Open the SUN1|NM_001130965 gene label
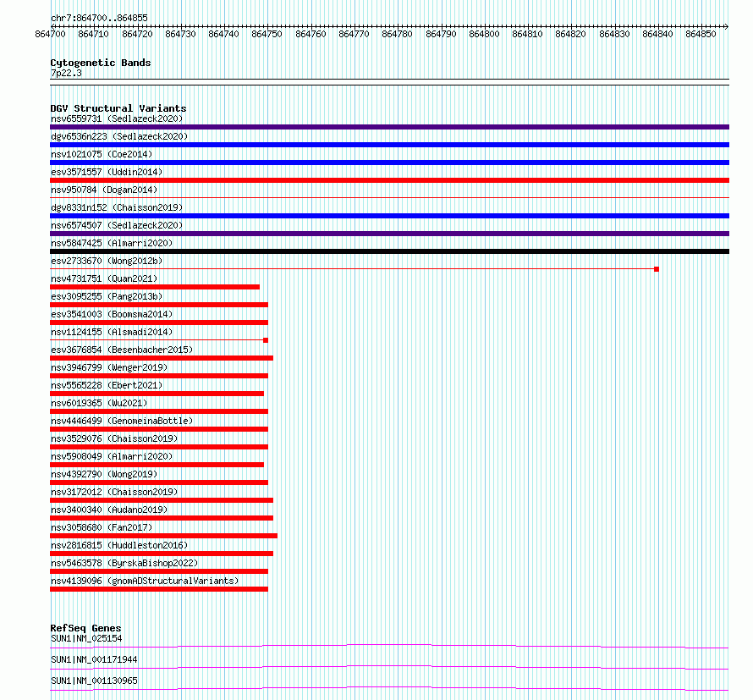Screen dimensions: 753x700 tap(94, 681)
